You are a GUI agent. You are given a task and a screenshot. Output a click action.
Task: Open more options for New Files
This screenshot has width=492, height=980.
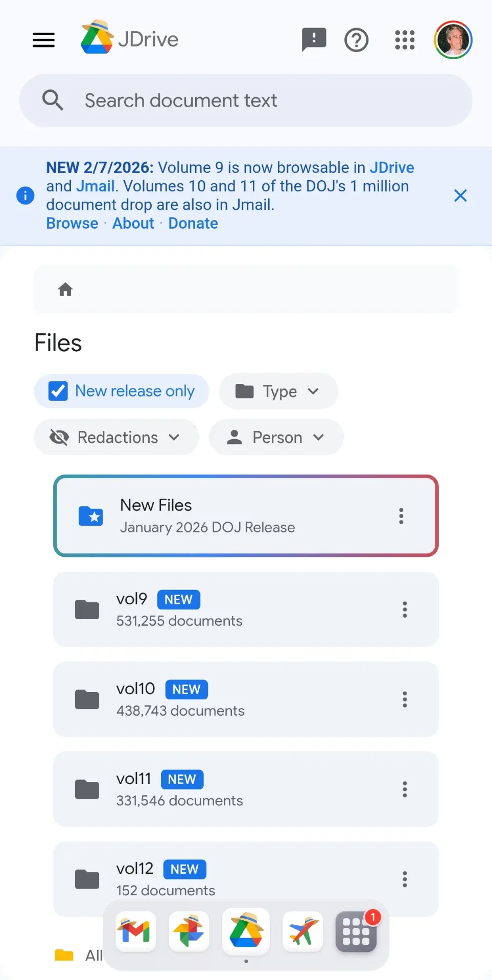[x=401, y=516]
